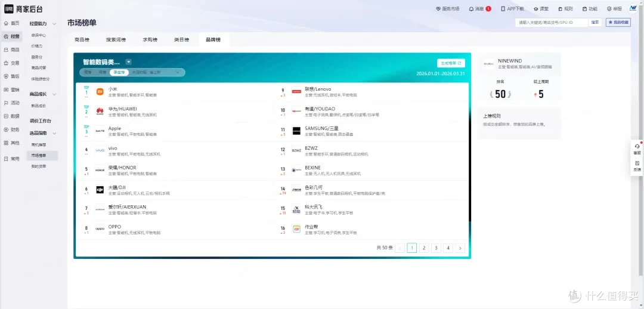Open the 举报 shield icon
This screenshot has width=644, height=309.
[609, 8]
